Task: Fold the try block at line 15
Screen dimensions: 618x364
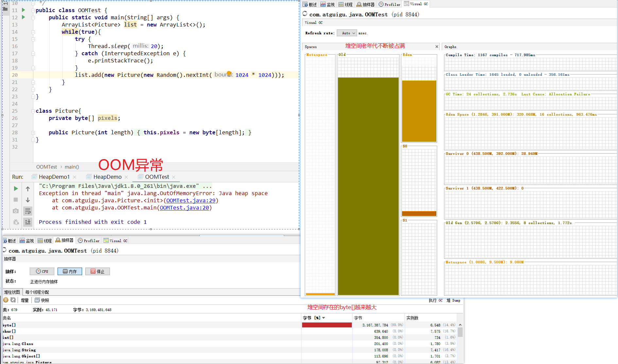Action: pos(33,39)
